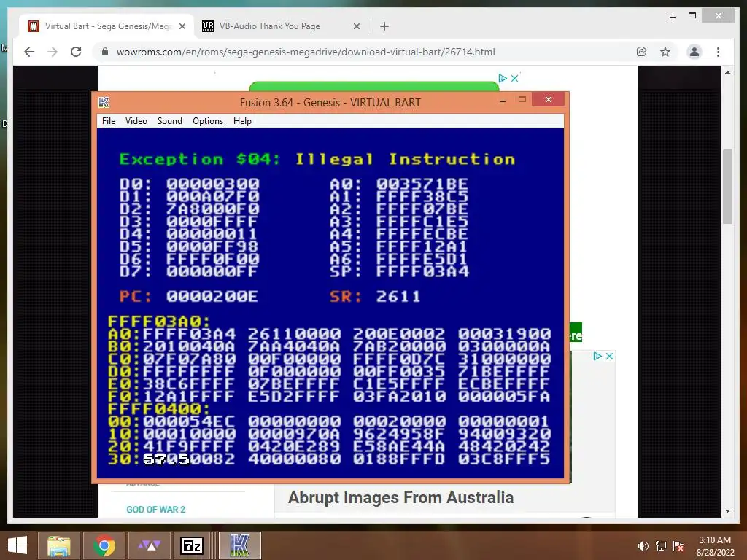This screenshot has height=560, width=747.
Task: Click the network tray icon
Action: click(661, 546)
